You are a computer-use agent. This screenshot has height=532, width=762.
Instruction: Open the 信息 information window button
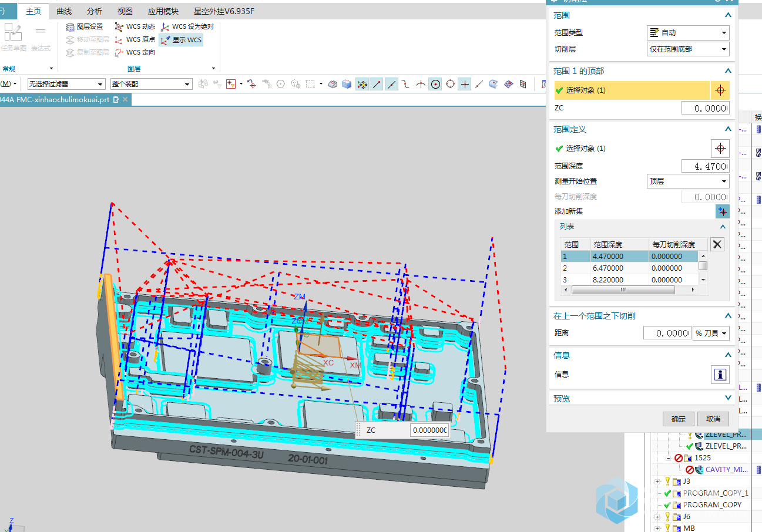pos(720,375)
